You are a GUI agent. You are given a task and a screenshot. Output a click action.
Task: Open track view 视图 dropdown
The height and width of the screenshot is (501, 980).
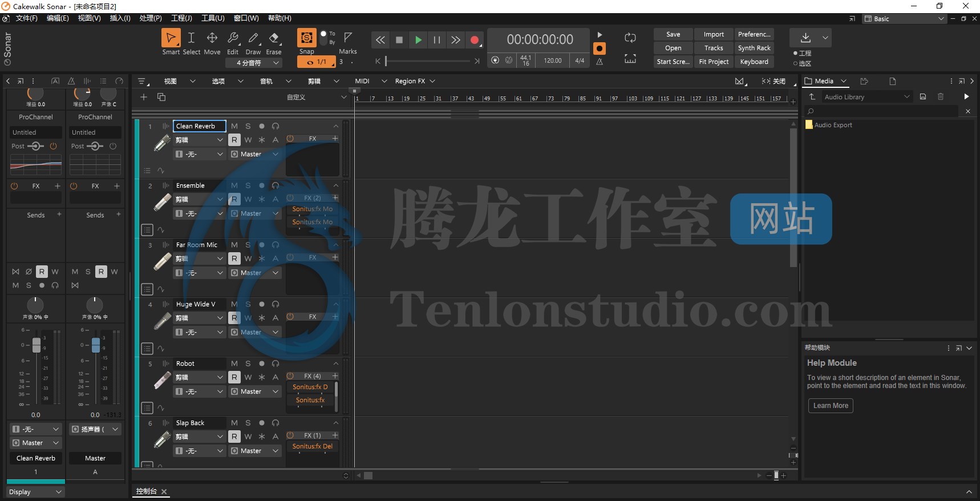(179, 81)
